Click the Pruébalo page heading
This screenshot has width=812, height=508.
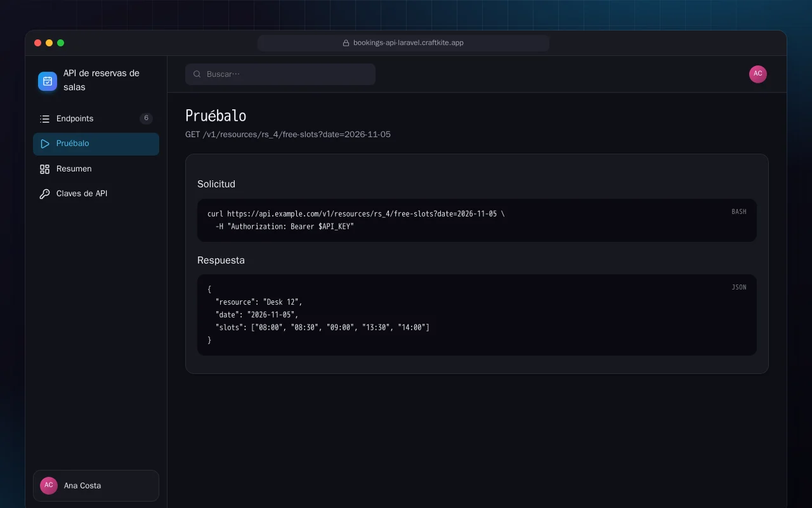coord(216,116)
